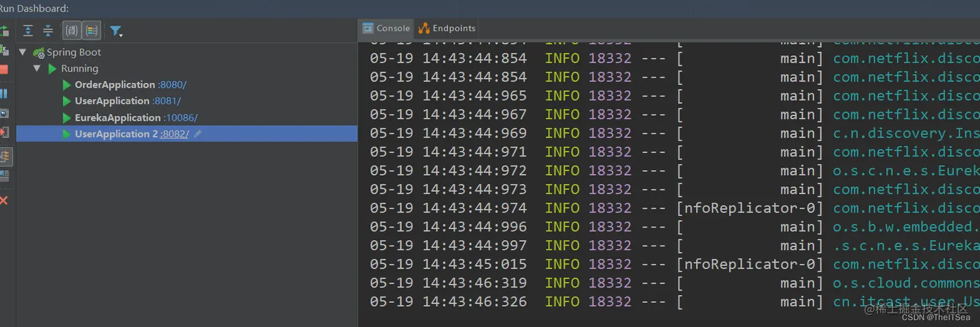The width and height of the screenshot is (980, 327).
Task: Select OrderApplication in the dashboard tree
Action: pyautogui.click(x=115, y=84)
